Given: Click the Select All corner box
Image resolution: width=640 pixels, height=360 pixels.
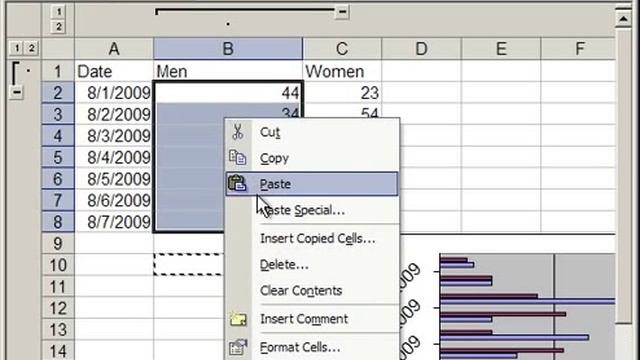Looking at the screenshot, I should [x=58, y=49].
